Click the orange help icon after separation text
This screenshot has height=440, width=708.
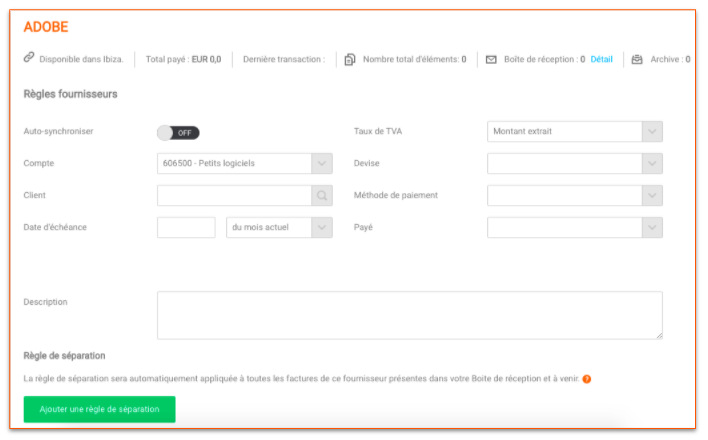click(587, 379)
